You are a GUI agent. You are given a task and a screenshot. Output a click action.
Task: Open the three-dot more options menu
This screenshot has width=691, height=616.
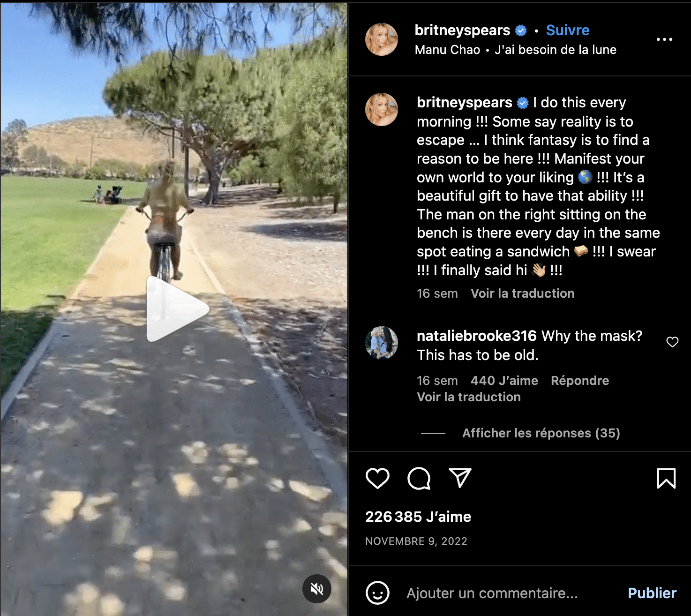(664, 39)
